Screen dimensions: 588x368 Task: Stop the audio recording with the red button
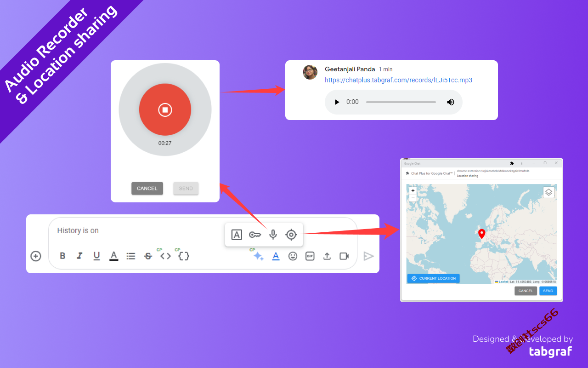(x=165, y=109)
